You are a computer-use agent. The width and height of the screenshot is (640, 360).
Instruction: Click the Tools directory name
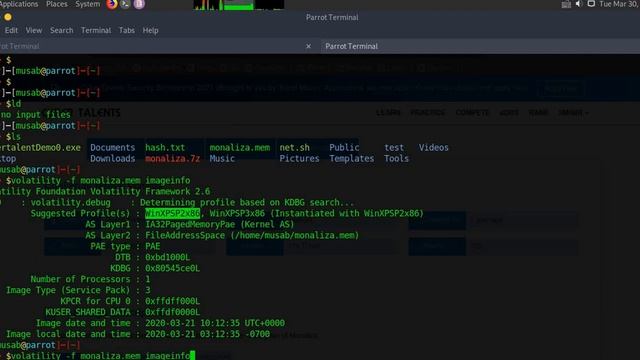tap(396, 158)
